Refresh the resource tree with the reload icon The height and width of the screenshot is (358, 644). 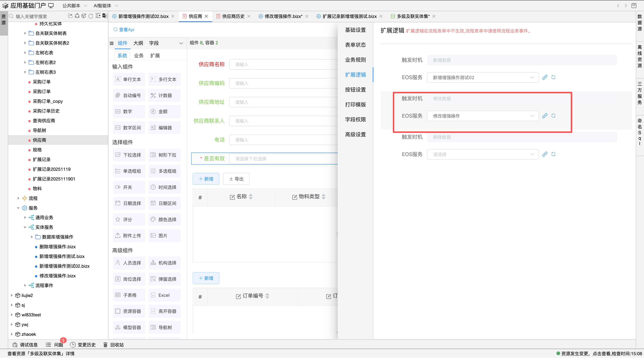tap(91, 16)
